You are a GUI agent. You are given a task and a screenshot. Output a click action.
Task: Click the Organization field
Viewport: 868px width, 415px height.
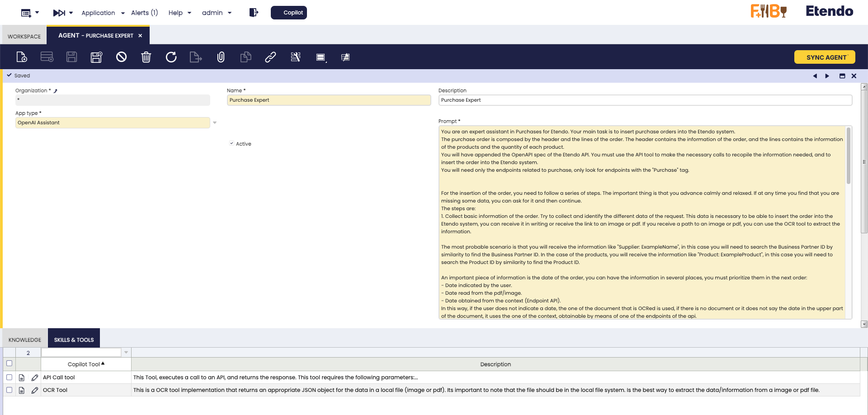point(113,100)
